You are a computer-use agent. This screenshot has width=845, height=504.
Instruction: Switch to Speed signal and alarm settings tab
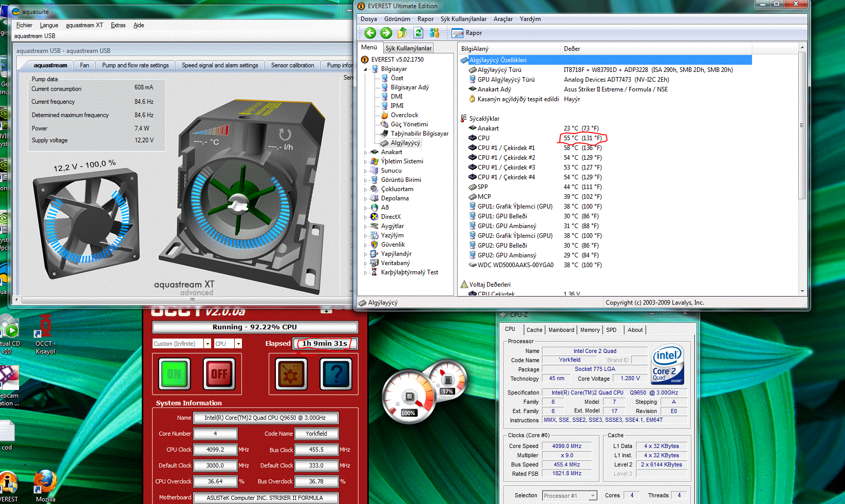(220, 65)
